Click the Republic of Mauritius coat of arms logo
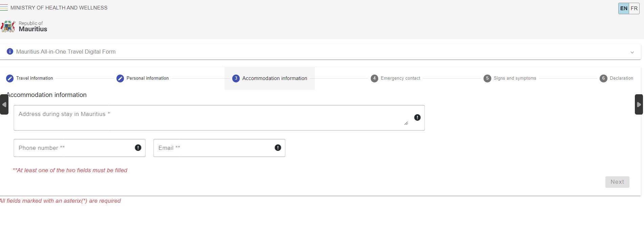Screen dimensions: 644x239 (8, 26)
